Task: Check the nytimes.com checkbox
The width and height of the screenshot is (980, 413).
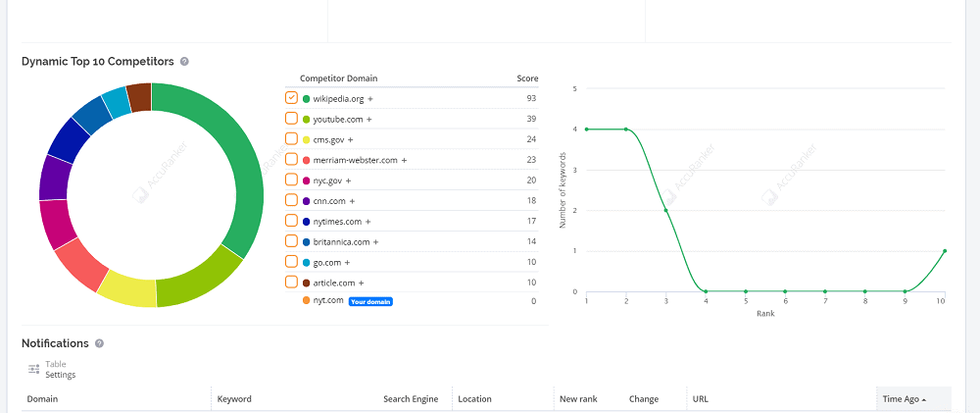Action: 291,221
